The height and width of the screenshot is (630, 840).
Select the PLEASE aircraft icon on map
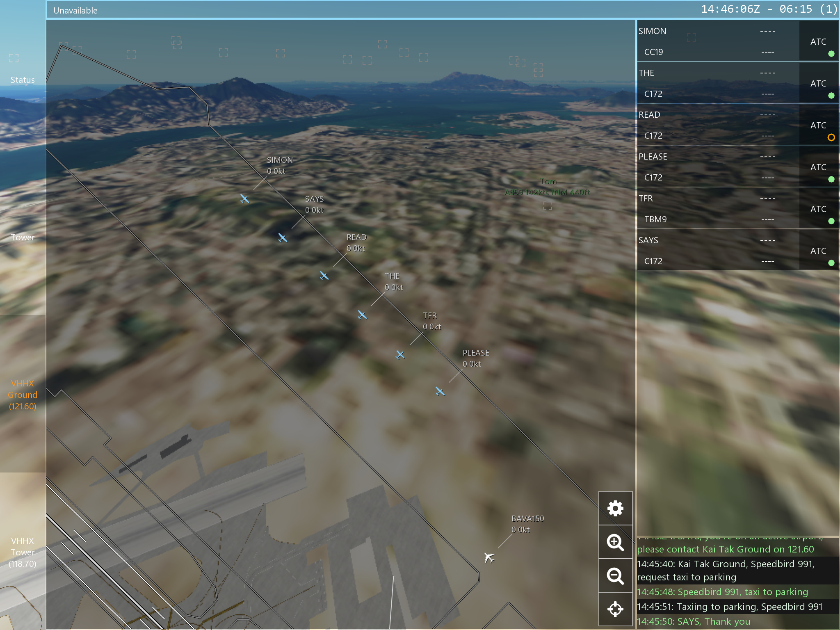coord(440,391)
